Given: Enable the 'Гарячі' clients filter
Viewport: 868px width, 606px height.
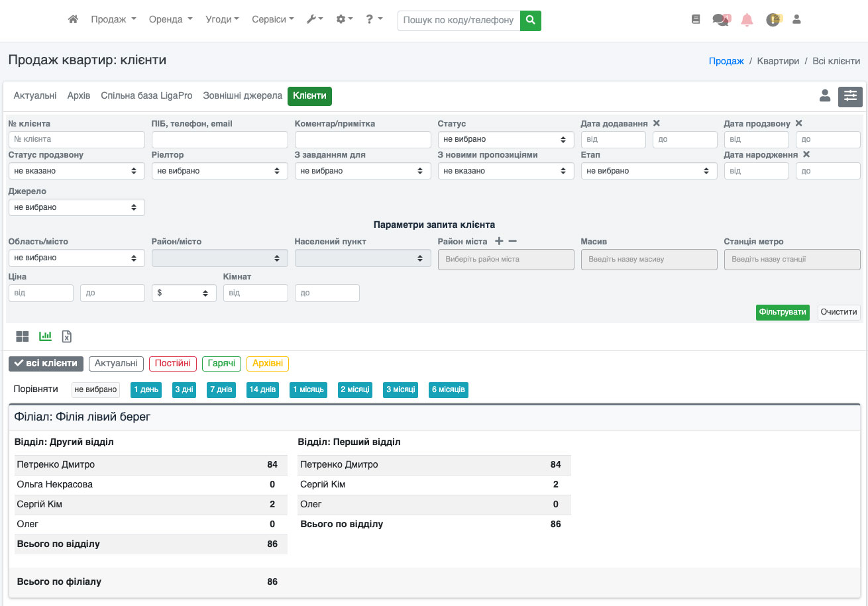Looking at the screenshot, I should (221, 364).
